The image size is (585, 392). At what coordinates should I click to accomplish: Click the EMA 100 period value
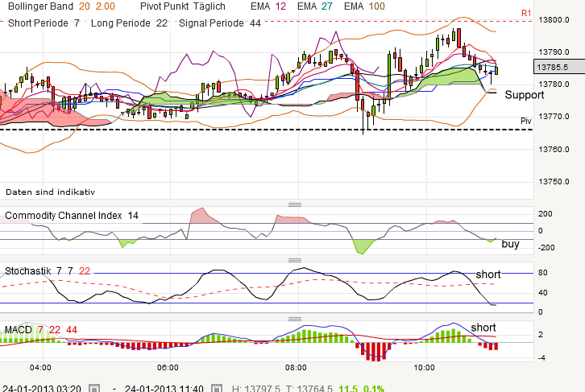(376, 6)
